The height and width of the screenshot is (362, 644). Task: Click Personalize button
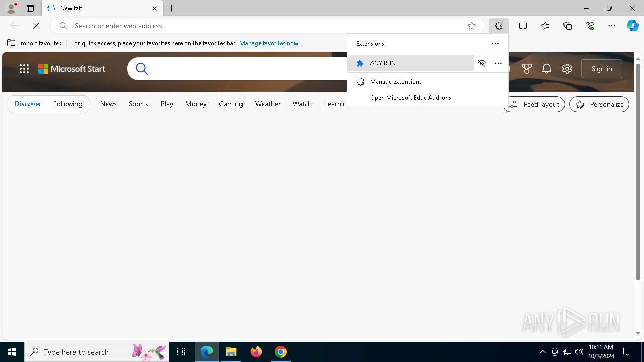[x=599, y=104]
